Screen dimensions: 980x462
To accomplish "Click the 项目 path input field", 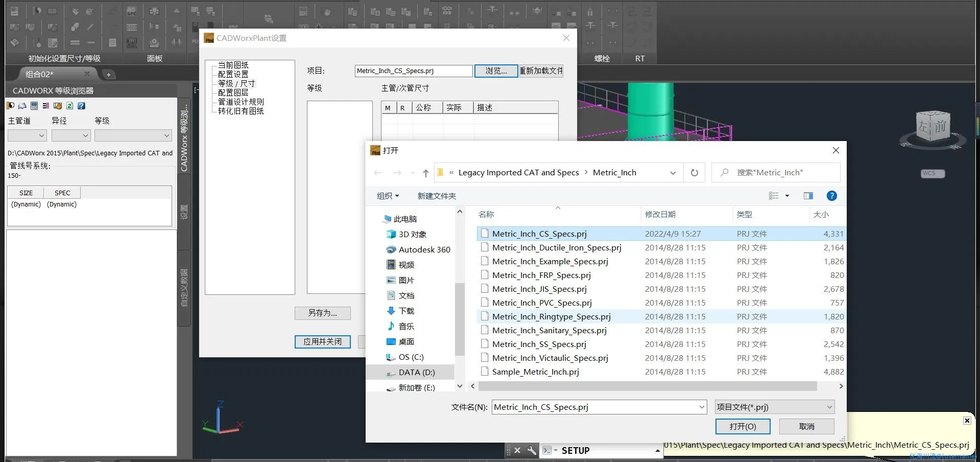I will (x=414, y=71).
